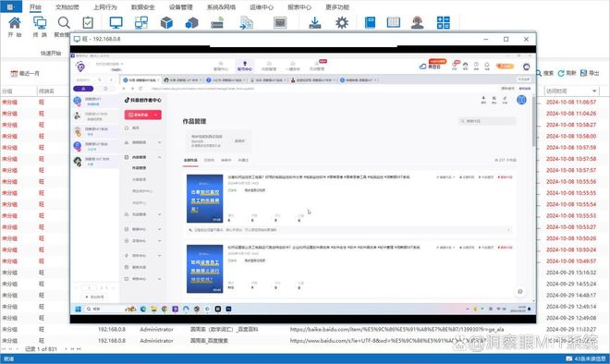Click the 刷新 refresh button
The width and height of the screenshot is (610, 364).
point(567,73)
